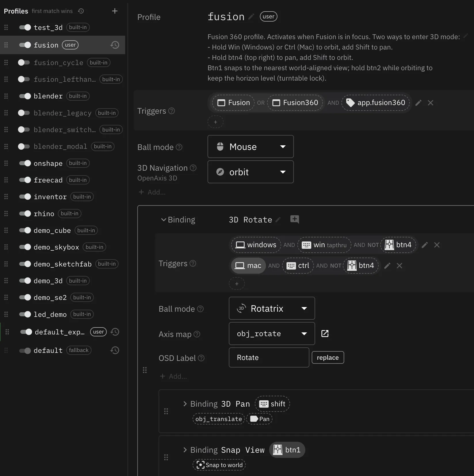
Task: Click Add… below OSD Label
Action: tap(174, 376)
